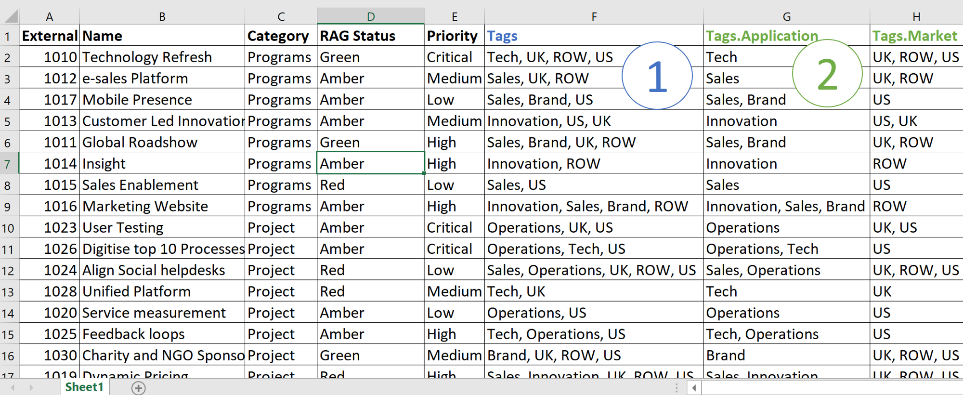Add a new sheet with the plus icon
963x395 pixels.
tap(139, 388)
